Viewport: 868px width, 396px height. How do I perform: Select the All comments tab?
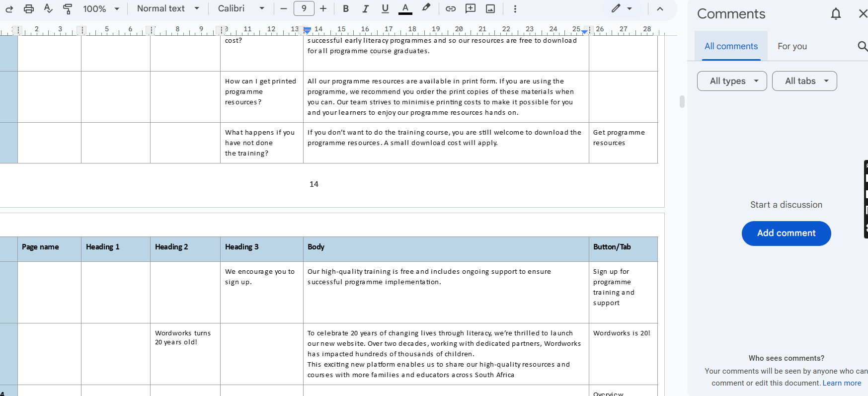(x=731, y=46)
